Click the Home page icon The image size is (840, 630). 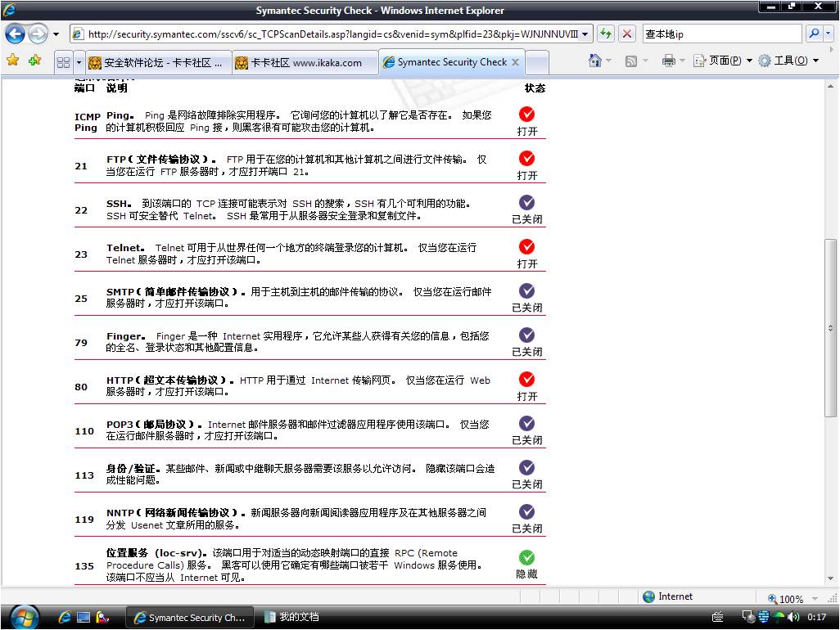pyautogui.click(x=594, y=61)
